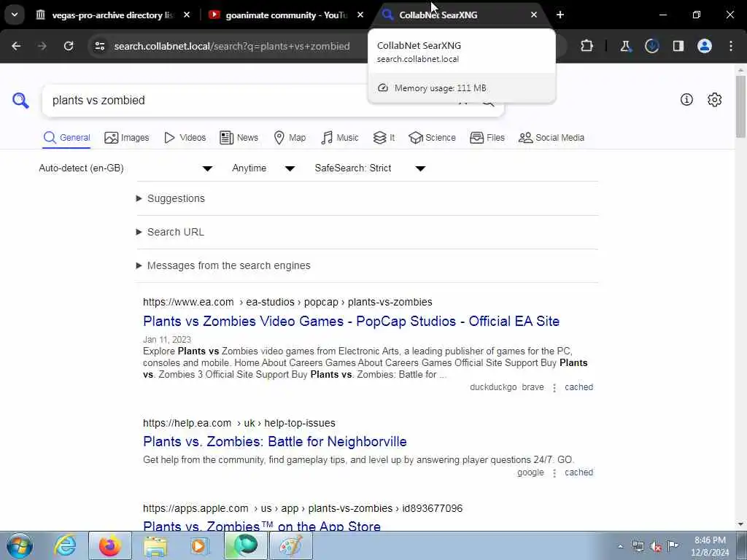This screenshot has width=747, height=560.
Task: Select the General search category
Action: pos(66,138)
